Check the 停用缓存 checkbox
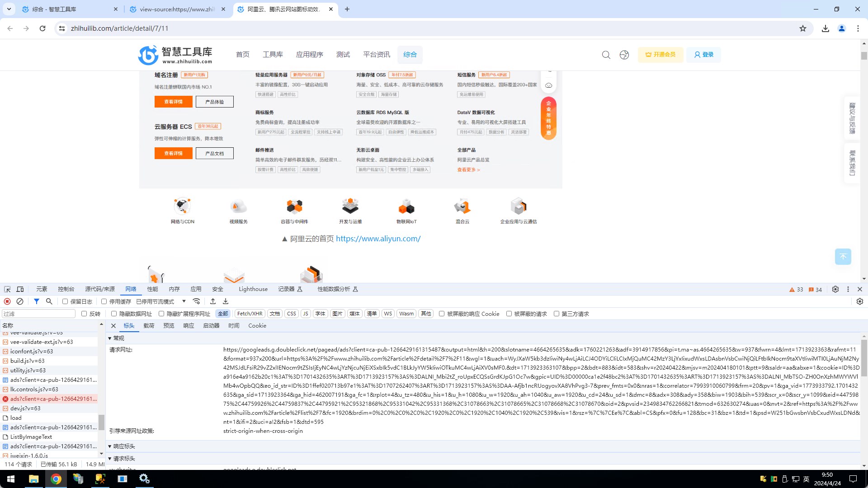Screen dimensions: 868x488 [104, 301]
